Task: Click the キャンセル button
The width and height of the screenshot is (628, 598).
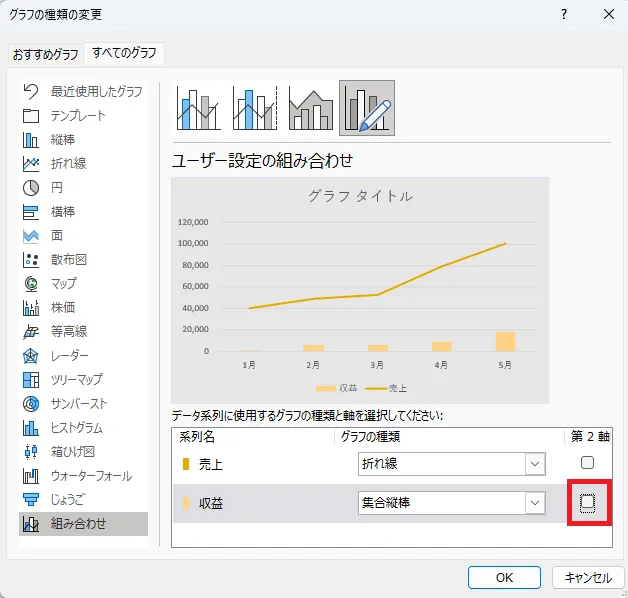Action: (x=588, y=578)
